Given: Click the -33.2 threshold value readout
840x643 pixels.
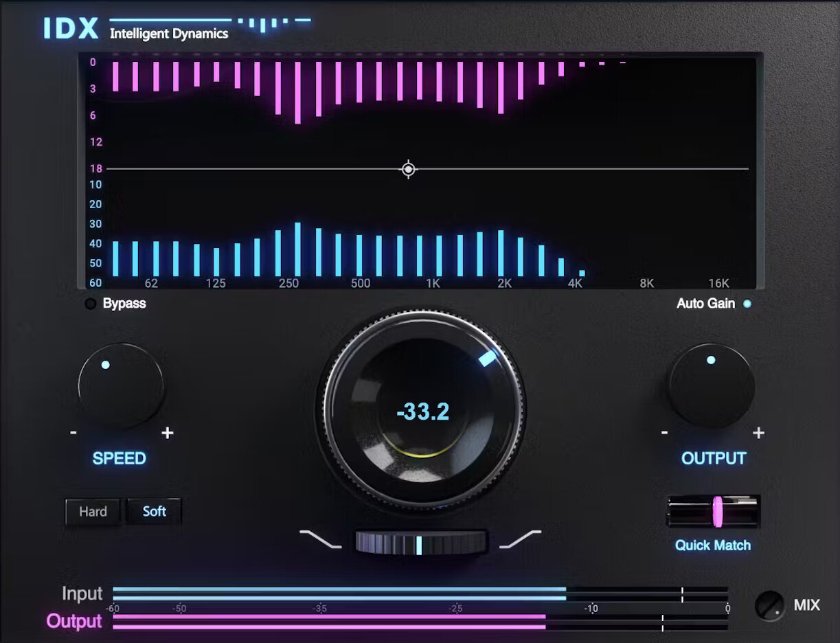Looking at the screenshot, I should point(423,411).
